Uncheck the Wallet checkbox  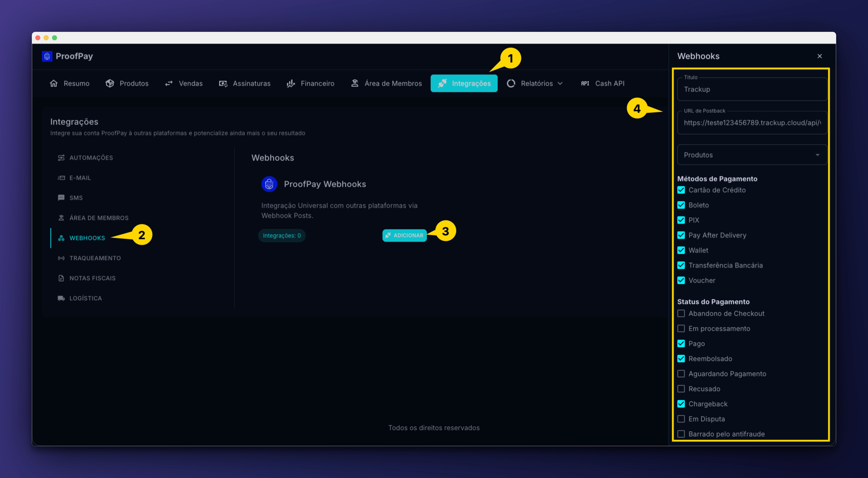pyautogui.click(x=681, y=250)
